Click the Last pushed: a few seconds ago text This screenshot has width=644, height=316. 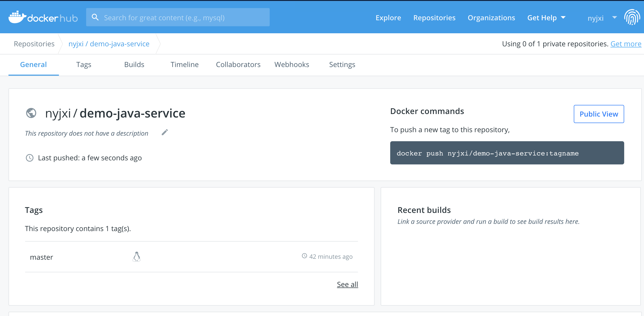pos(90,158)
